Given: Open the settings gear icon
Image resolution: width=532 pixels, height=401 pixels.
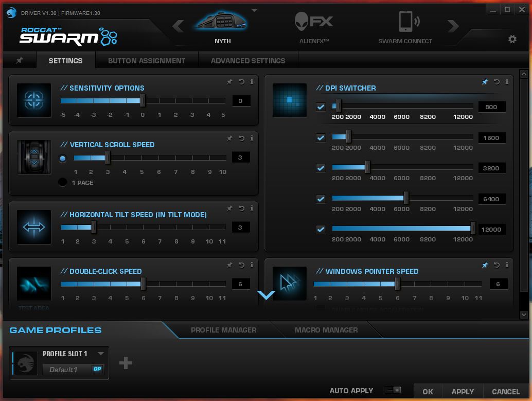Looking at the screenshot, I should click(512, 39).
